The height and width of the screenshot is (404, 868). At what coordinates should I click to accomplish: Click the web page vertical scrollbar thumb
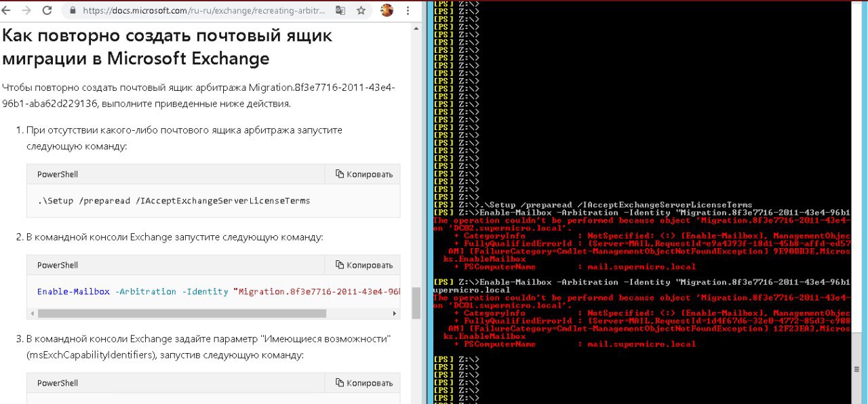416,302
